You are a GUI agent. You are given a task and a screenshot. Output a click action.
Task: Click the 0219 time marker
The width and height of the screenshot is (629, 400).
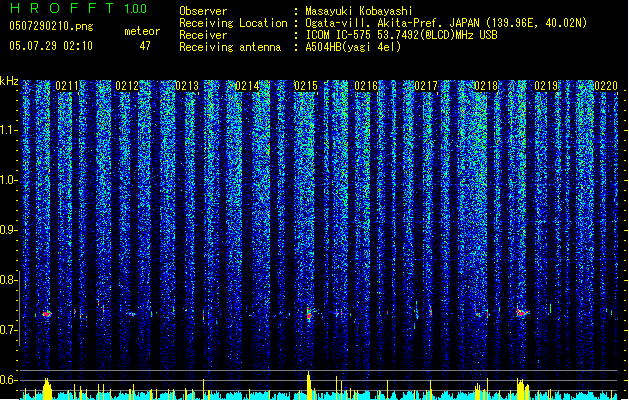[546, 86]
